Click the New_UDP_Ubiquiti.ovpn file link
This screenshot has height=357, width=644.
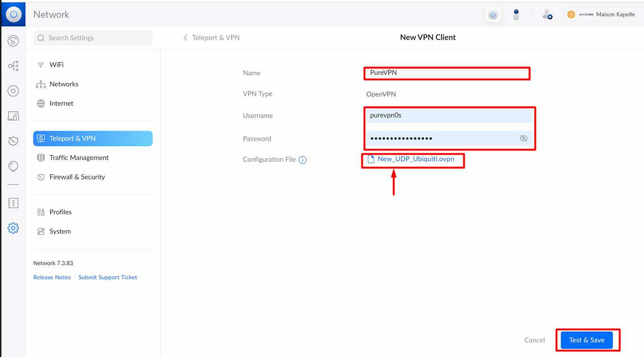pos(416,159)
